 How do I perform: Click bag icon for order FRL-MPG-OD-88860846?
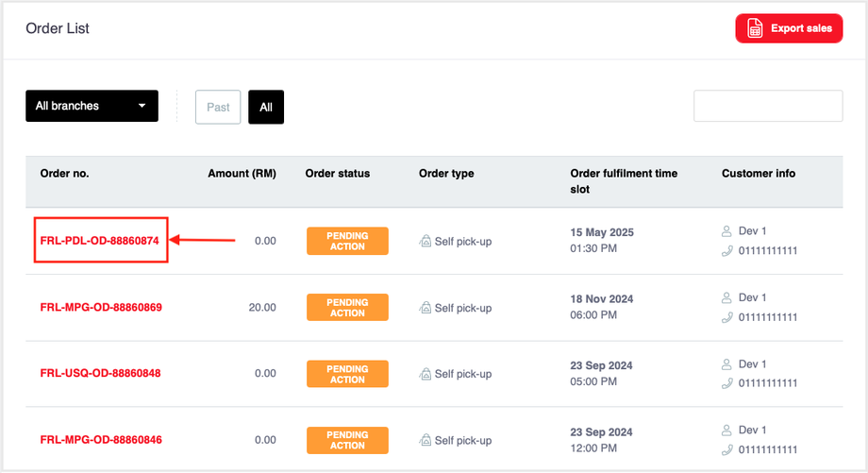coord(426,440)
